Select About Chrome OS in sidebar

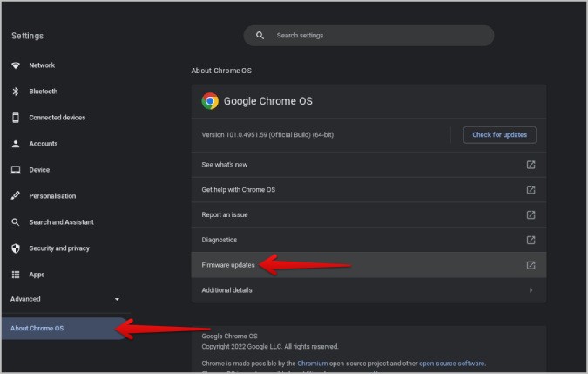point(65,329)
